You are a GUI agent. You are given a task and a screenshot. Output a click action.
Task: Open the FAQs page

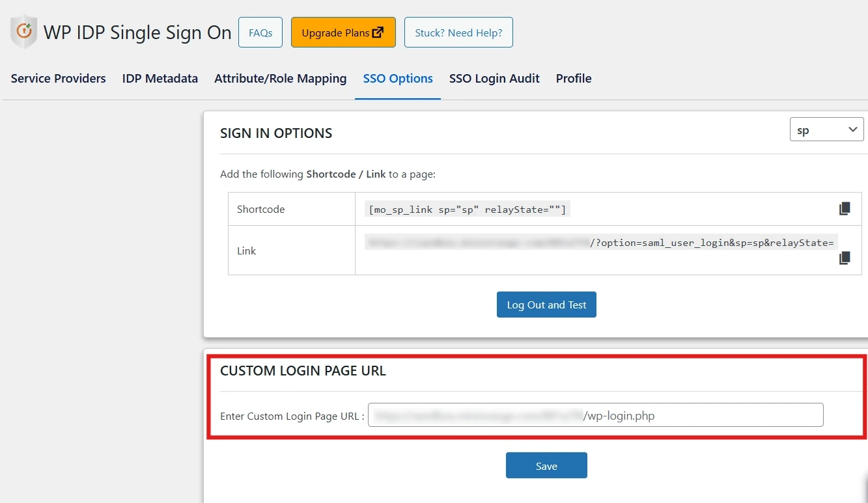[260, 33]
